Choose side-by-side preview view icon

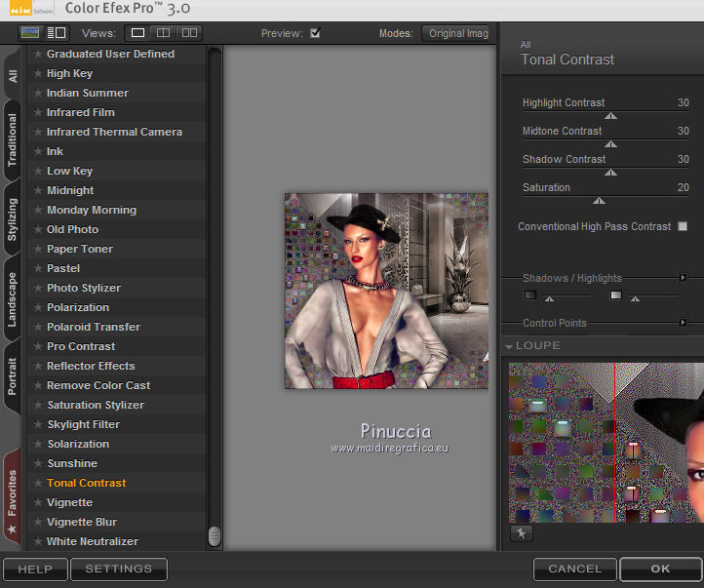(189, 33)
